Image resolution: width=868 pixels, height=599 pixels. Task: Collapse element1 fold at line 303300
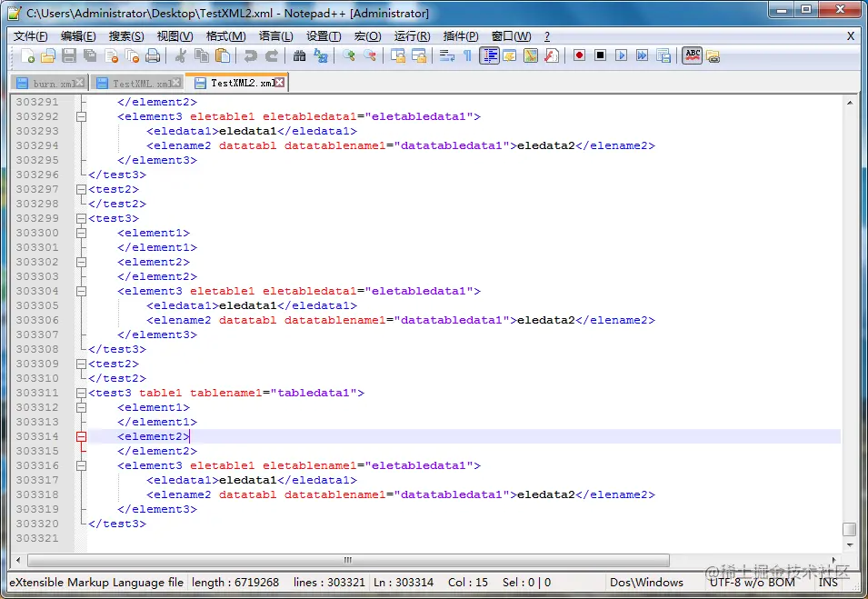[x=82, y=233]
